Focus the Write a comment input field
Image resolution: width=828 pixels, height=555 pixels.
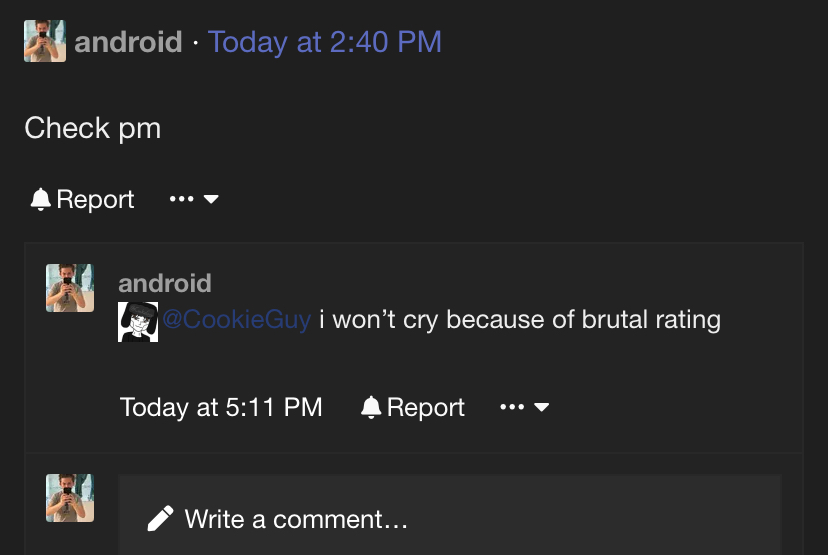coord(450,514)
